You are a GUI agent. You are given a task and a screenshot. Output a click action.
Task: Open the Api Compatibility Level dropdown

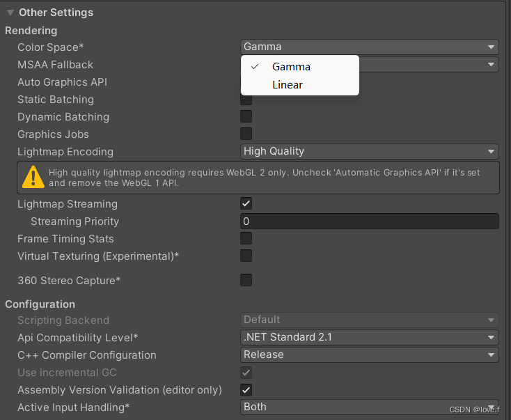(370, 338)
